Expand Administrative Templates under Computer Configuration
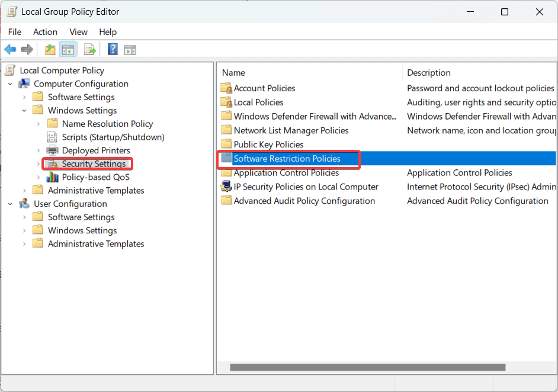558x392 pixels. [x=24, y=191]
